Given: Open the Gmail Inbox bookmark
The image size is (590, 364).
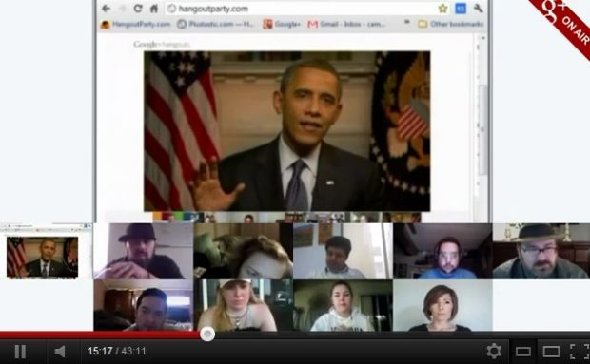Looking at the screenshot, I should tap(346, 24).
